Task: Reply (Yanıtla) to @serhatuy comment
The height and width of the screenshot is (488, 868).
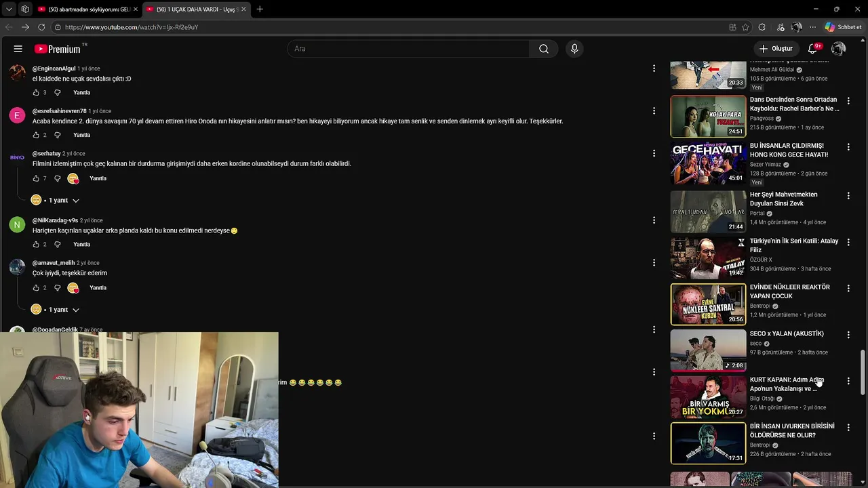Action: point(98,179)
